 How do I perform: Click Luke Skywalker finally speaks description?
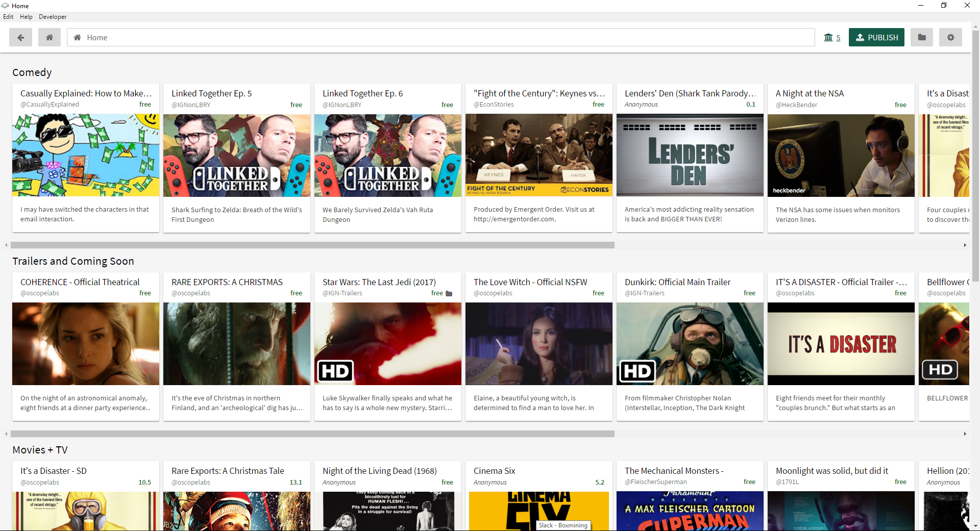(387, 403)
